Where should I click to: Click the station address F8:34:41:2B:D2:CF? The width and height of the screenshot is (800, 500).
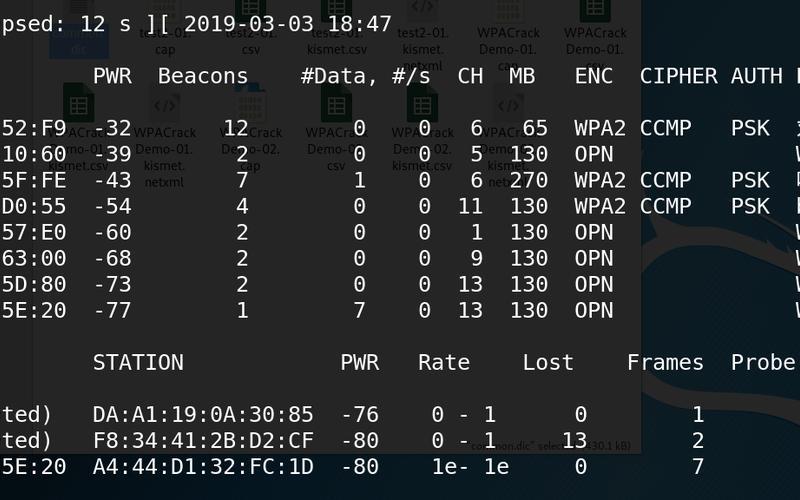203,440
